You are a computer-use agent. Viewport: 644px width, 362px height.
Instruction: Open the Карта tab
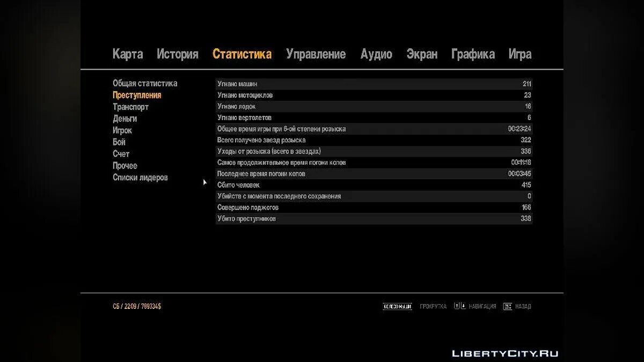pos(128,54)
